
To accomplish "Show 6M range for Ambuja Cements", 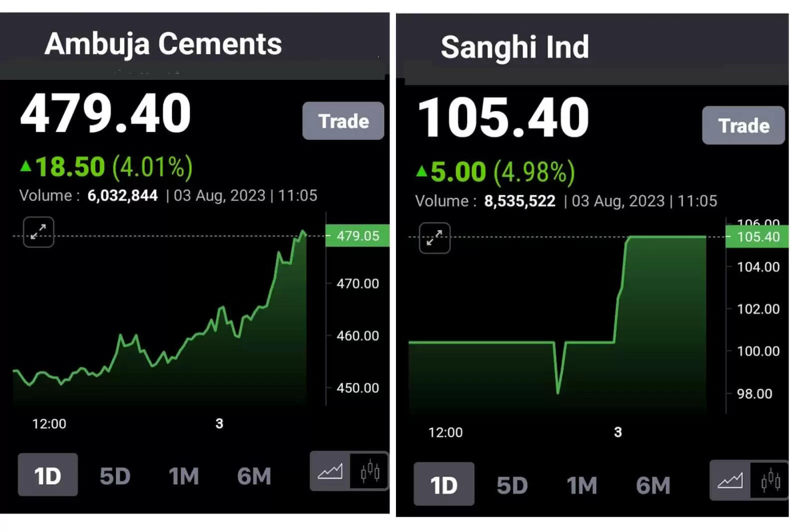I will 254,476.
